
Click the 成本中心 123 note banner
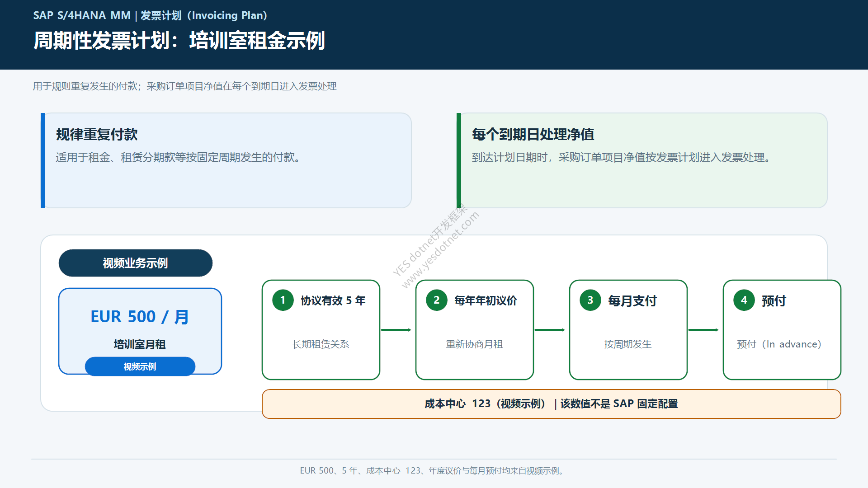pyautogui.click(x=552, y=404)
